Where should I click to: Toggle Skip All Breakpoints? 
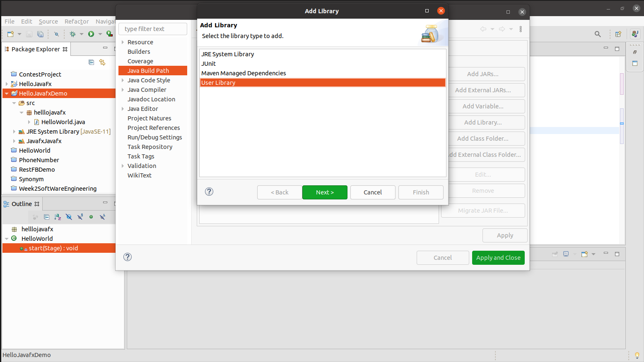[57, 34]
